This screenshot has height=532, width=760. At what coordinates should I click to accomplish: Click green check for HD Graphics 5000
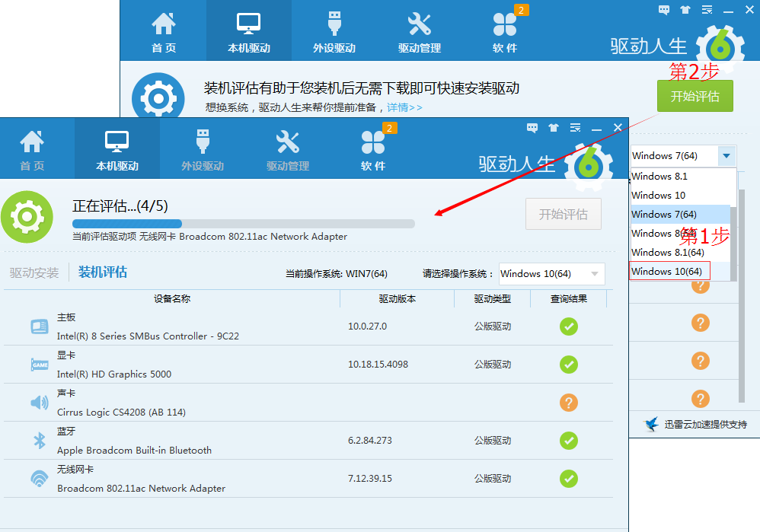pos(569,365)
